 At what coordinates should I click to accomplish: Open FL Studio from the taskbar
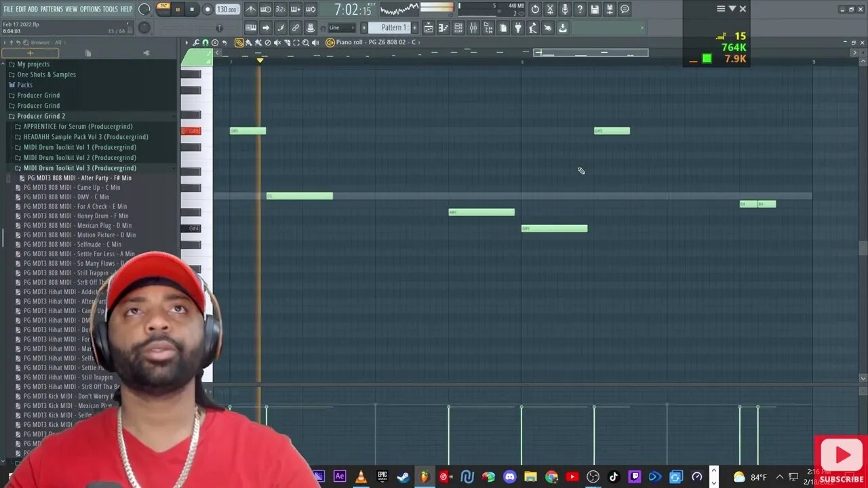click(x=425, y=476)
